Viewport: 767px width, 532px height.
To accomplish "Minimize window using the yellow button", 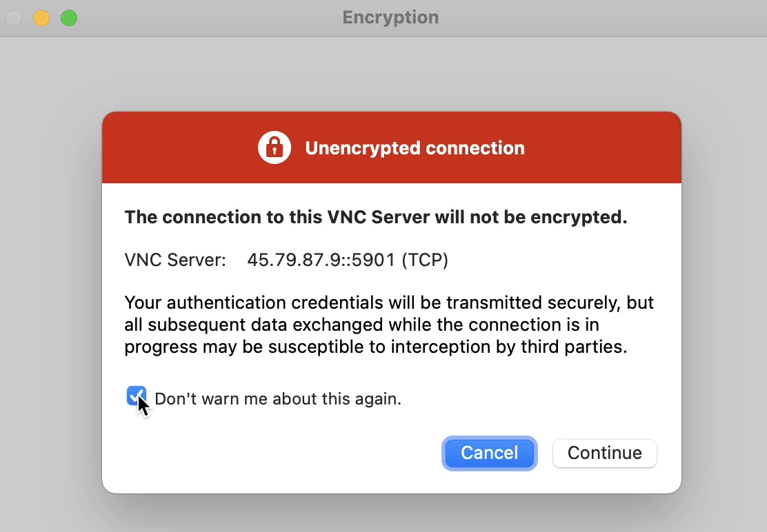I will 41,18.
